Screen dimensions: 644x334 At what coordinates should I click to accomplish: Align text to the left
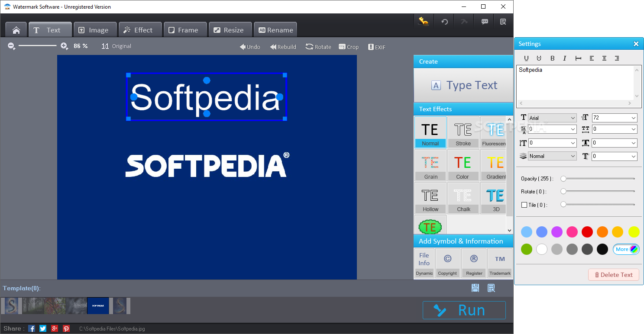(592, 58)
